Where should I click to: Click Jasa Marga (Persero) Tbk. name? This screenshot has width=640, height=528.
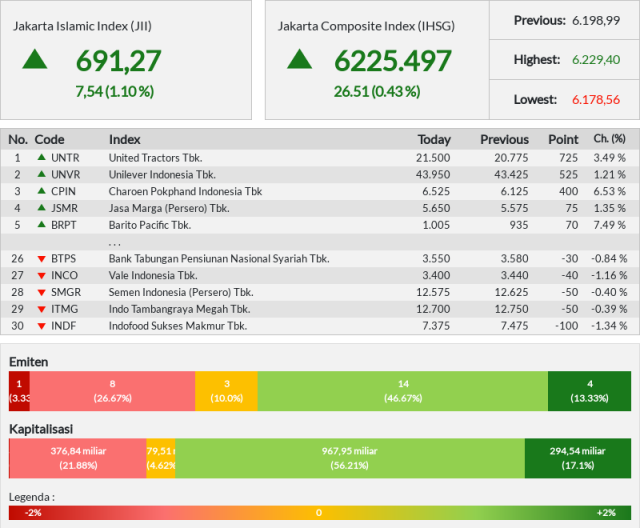169,208
